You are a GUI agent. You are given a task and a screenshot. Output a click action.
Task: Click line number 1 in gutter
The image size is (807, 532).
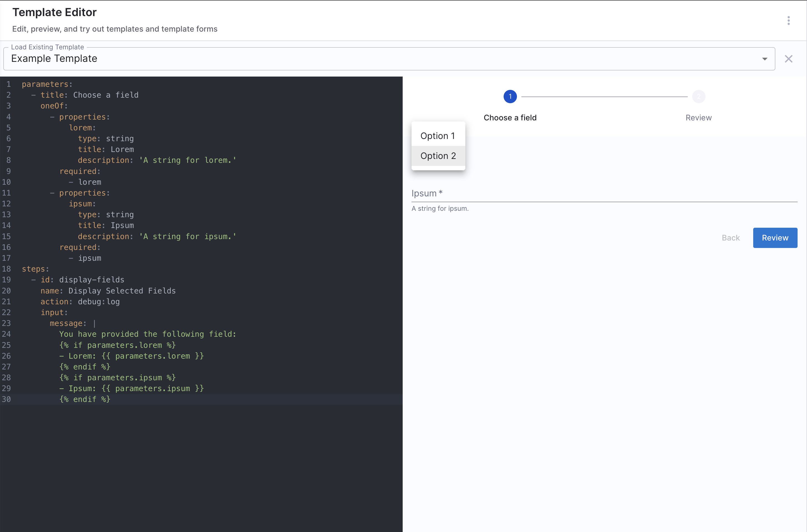pos(8,84)
